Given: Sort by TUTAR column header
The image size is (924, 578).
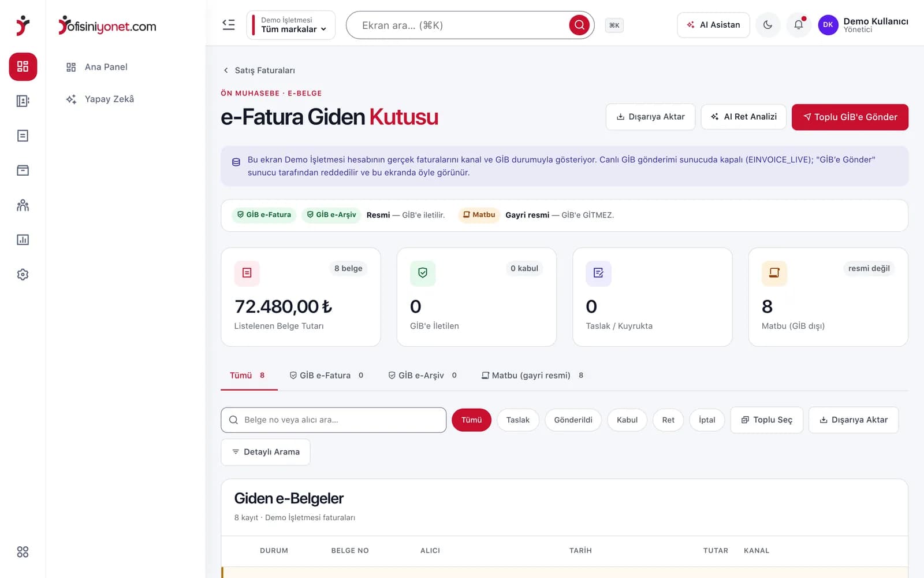Looking at the screenshot, I should (716, 551).
